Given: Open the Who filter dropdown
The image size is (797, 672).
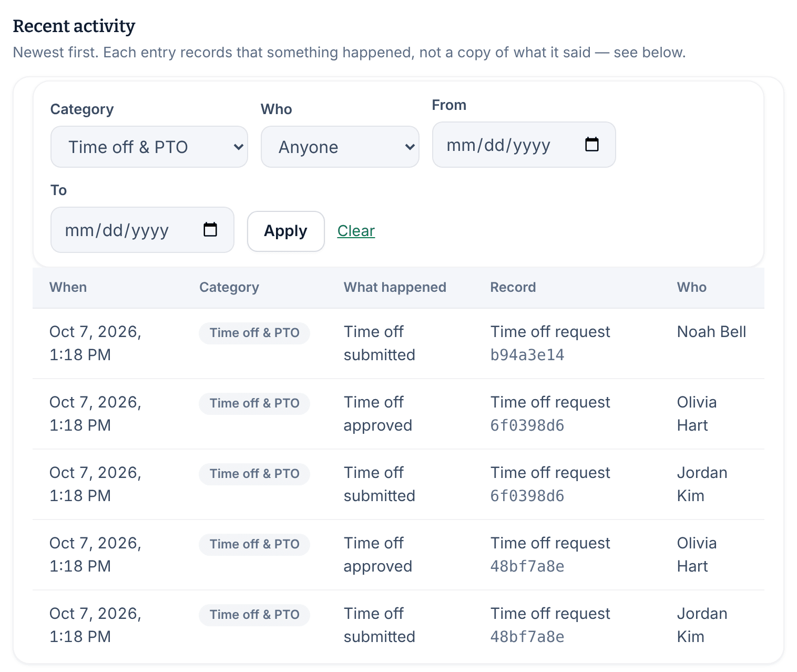Looking at the screenshot, I should point(340,147).
